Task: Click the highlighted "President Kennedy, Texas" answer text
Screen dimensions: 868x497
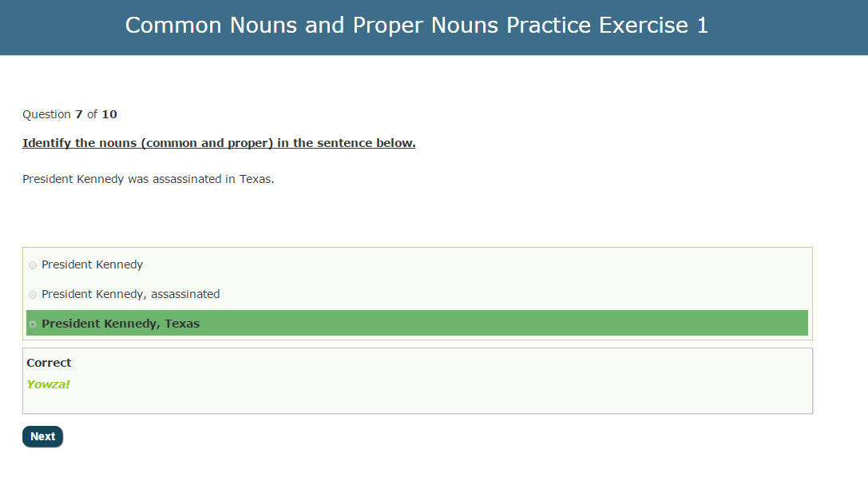Action: (x=121, y=324)
